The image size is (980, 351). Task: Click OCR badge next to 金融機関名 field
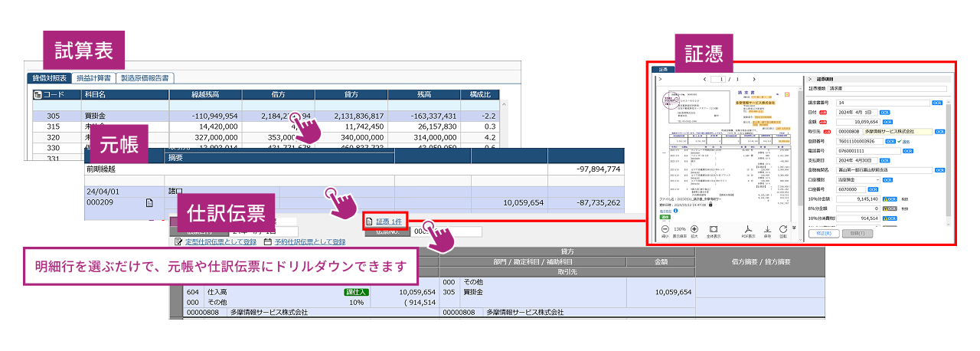tap(939, 169)
